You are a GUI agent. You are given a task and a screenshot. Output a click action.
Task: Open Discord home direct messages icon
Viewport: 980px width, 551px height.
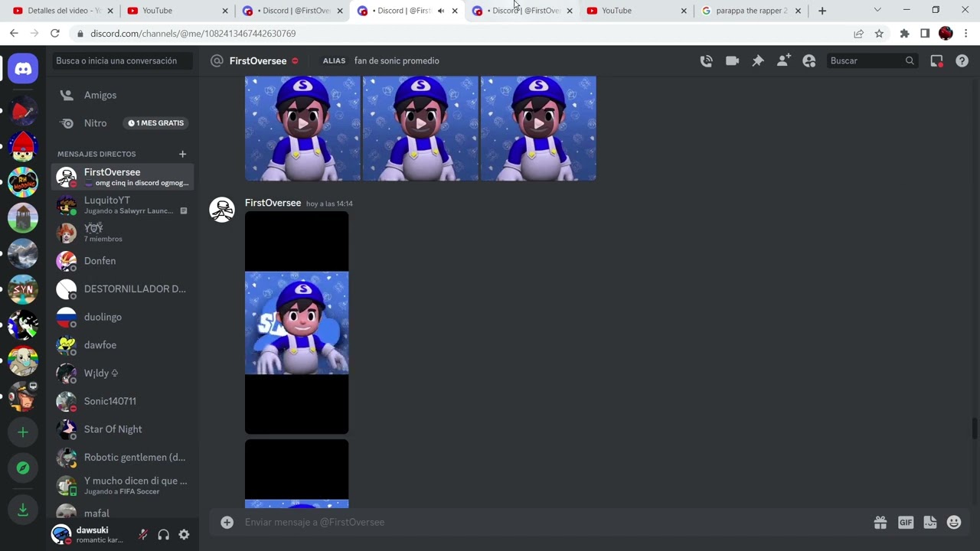23,69
